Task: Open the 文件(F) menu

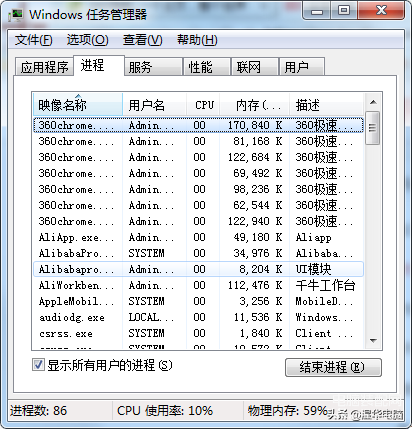Action: tap(33, 40)
